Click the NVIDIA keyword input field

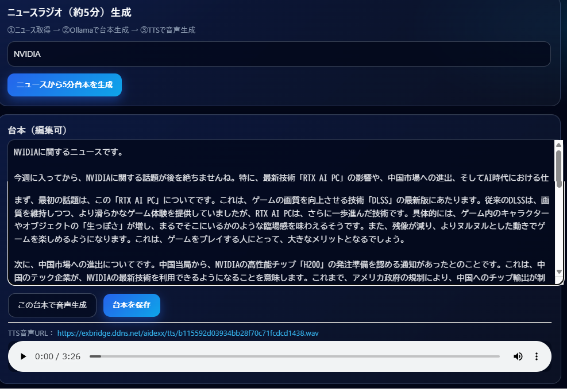coord(279,54)
